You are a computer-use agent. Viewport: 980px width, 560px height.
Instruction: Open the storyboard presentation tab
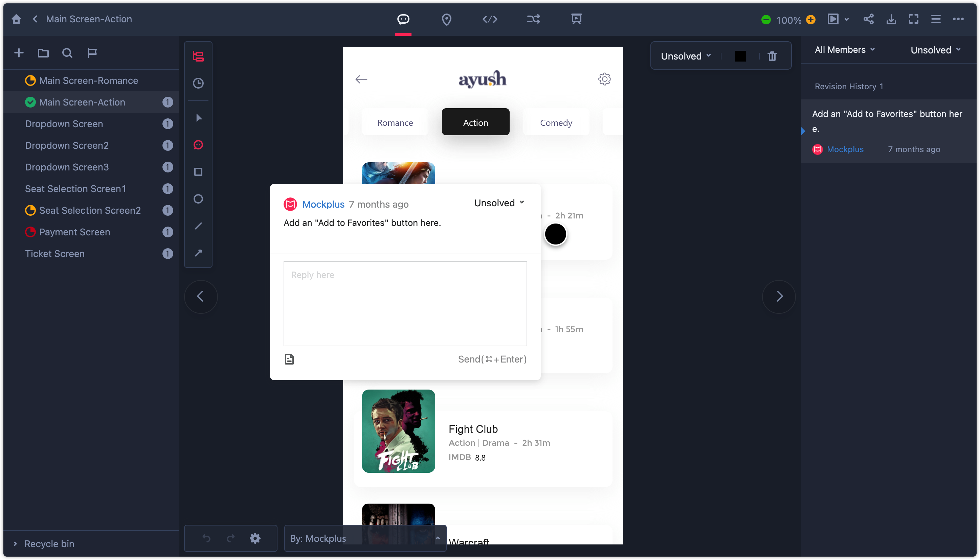point(576,19)
